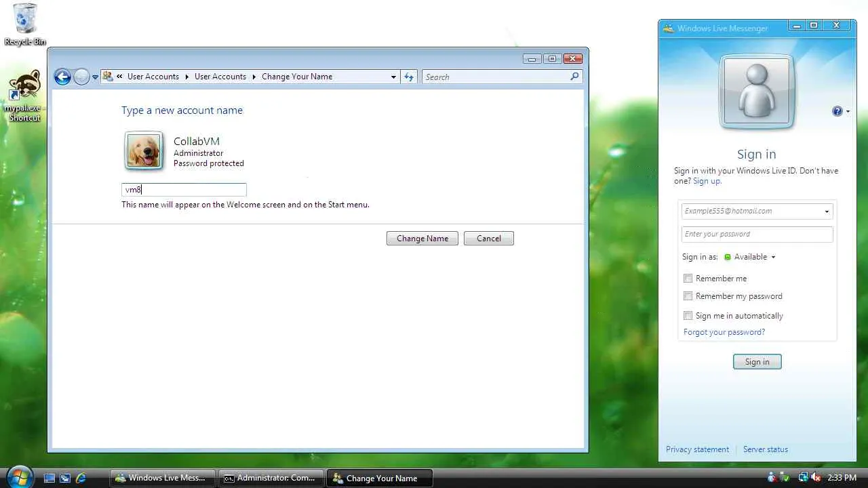Follow the Sign up link
868x488 pixels.
click(707, 181)
